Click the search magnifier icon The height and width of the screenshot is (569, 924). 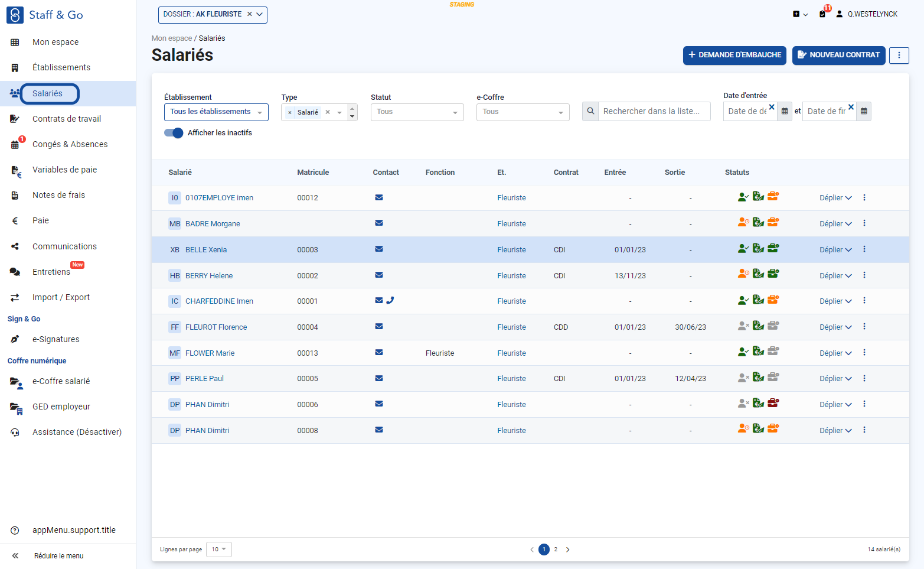pyautogui.click(x=590, y=111)
